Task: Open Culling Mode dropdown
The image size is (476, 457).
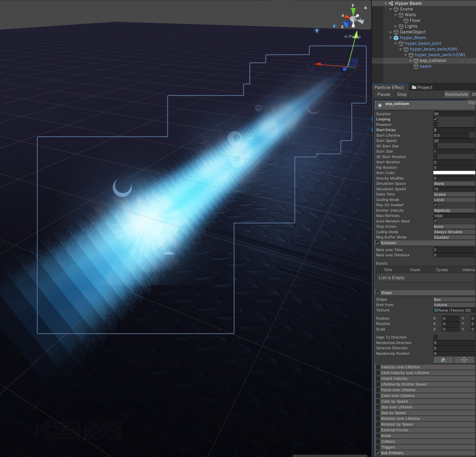Action: click(454, 232)
